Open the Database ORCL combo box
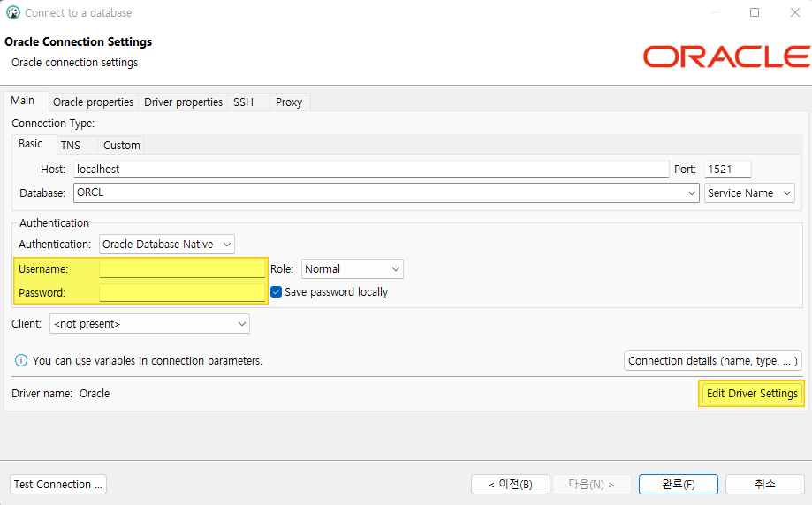812x505 pixels. 386,192
